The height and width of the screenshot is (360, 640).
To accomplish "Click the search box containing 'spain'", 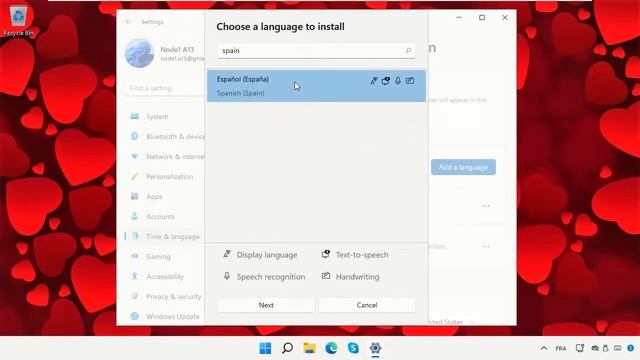I will pyautogui.click(x=316, y=51).
